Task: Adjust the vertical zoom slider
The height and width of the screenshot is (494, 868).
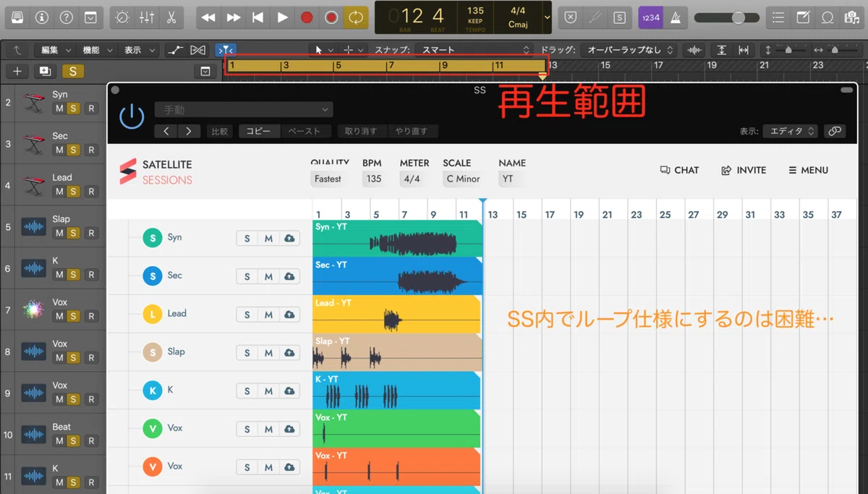Action: pos(790,50)
